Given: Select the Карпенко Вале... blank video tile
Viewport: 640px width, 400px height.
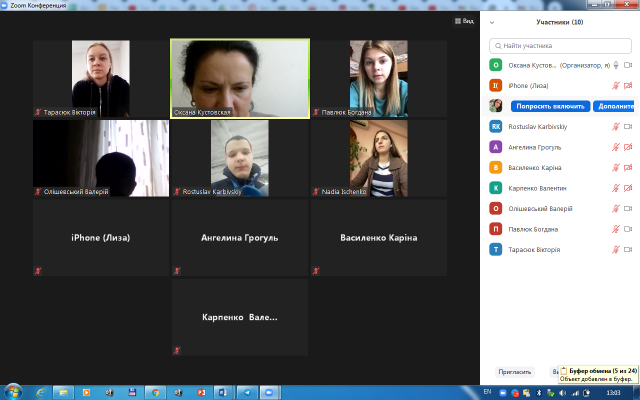Looking at the screenshot, I should pos(240,317).
